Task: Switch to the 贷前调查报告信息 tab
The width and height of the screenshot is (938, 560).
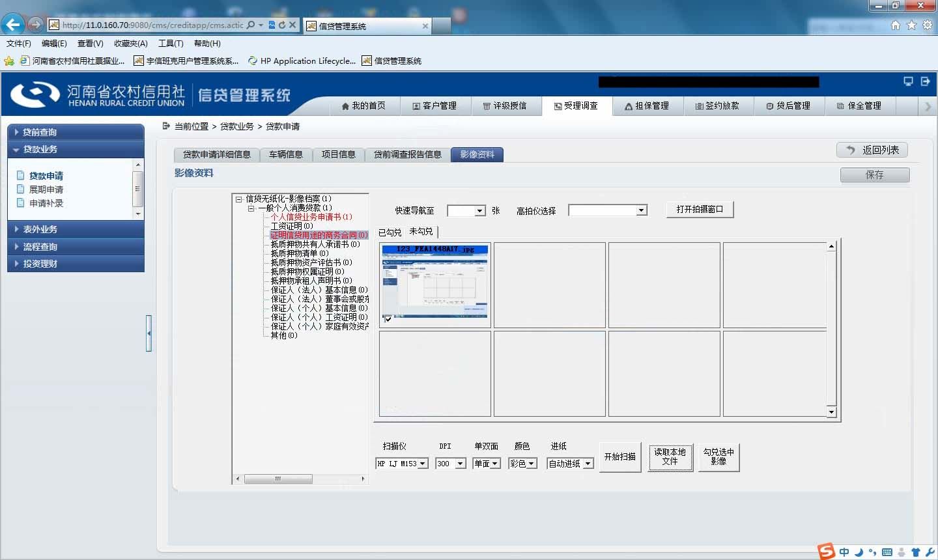Action: [x=408, y=154]
